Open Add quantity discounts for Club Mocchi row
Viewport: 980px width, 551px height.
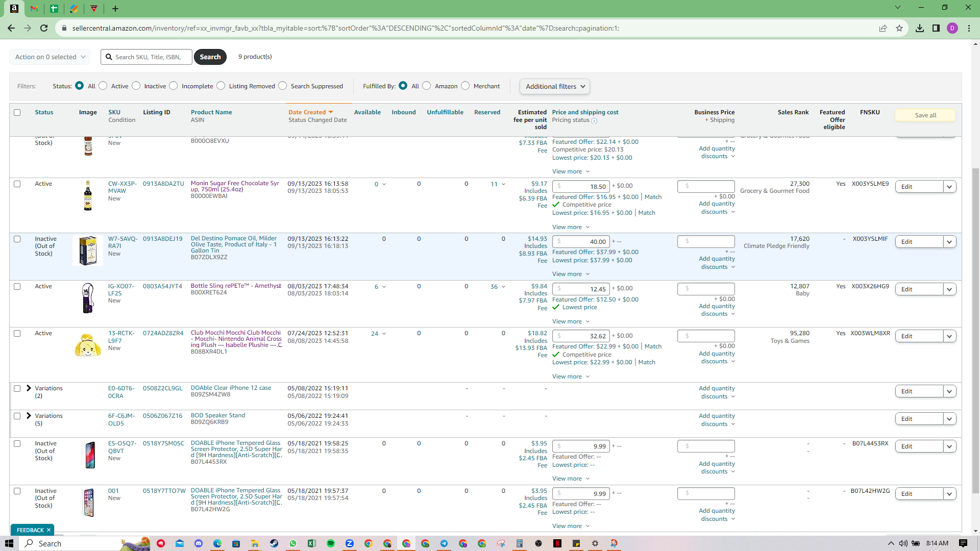pyautogui.click(x=717, y=358)
